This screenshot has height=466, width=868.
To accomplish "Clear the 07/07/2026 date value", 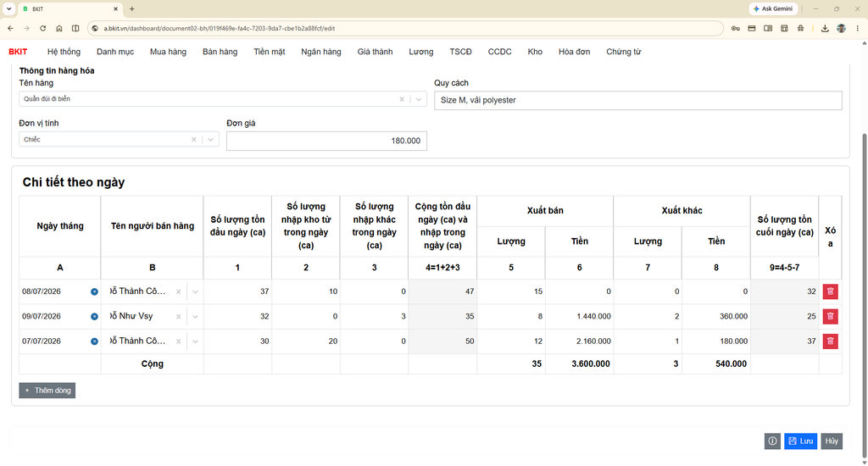I will click(94, 341).
